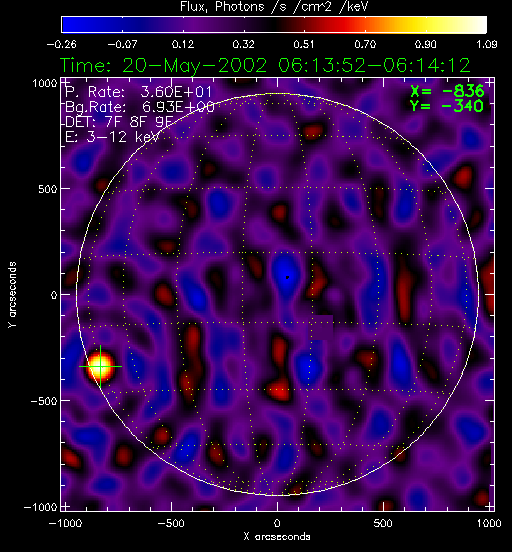Screen dimensions: 512x552
Task: Click the green Time header text
Action: [265, 65]
